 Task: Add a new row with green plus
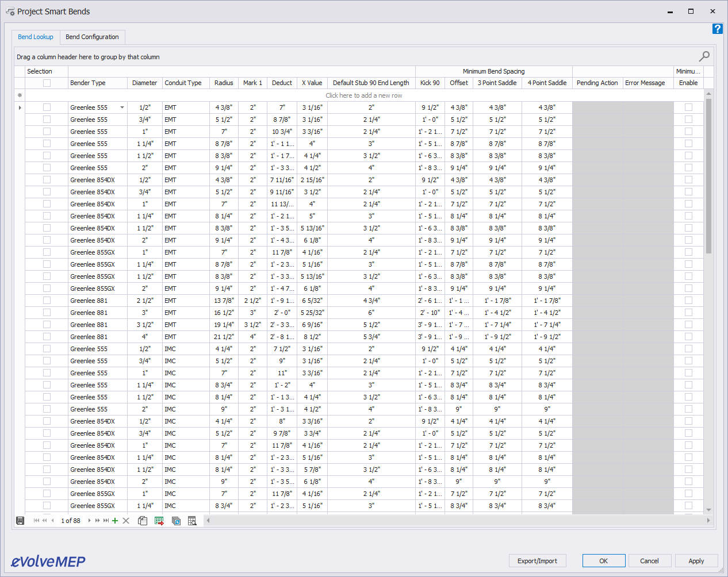coord(115,521)
